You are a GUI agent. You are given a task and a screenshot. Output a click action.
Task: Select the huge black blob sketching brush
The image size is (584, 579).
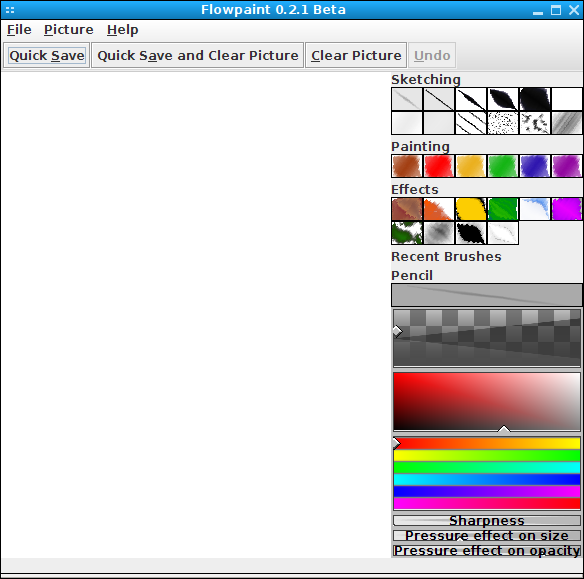535,99
